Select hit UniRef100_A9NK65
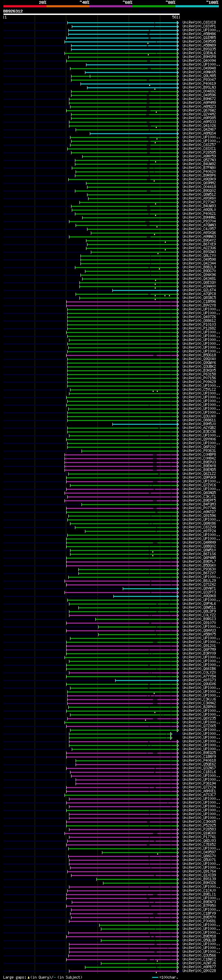This screenshot has height=980, width=222. 199,72
